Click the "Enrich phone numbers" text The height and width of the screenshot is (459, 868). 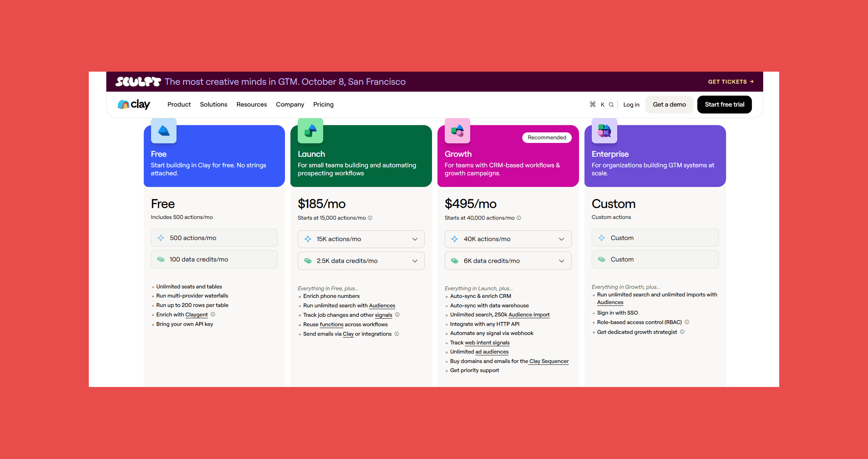point(332,296)
